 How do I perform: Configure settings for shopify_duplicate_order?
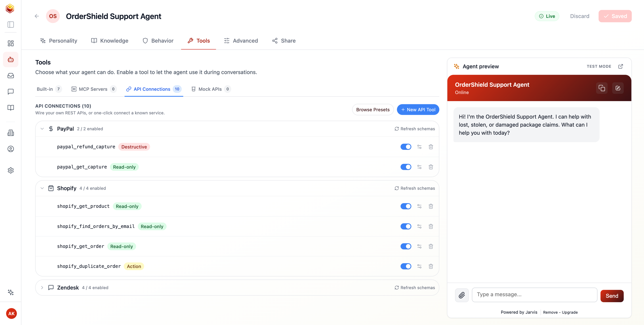click(x=419, y=267)
